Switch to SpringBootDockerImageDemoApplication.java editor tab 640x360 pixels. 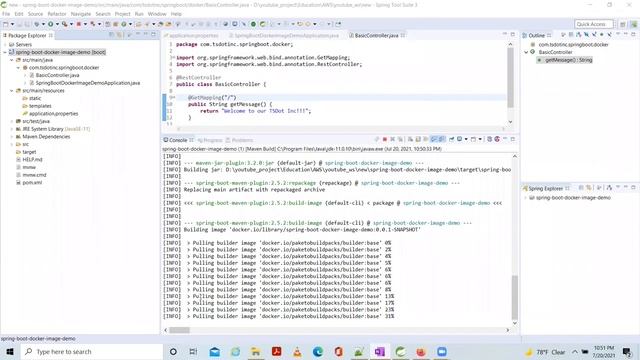(286, 36)
